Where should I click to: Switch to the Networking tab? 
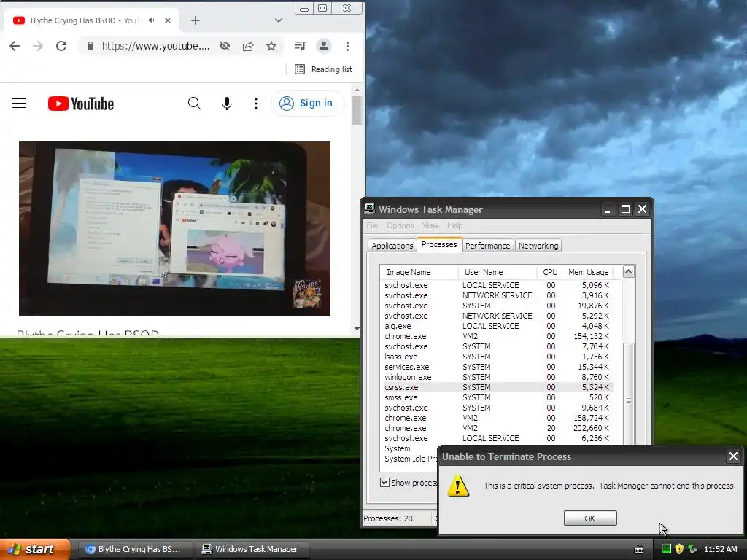tap(538, 246)
